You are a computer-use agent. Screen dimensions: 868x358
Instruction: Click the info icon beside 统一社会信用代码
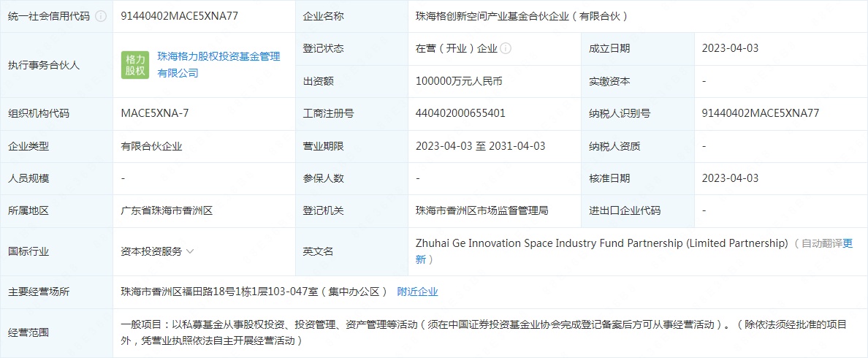pyautogui.click(x=101, y=16)
